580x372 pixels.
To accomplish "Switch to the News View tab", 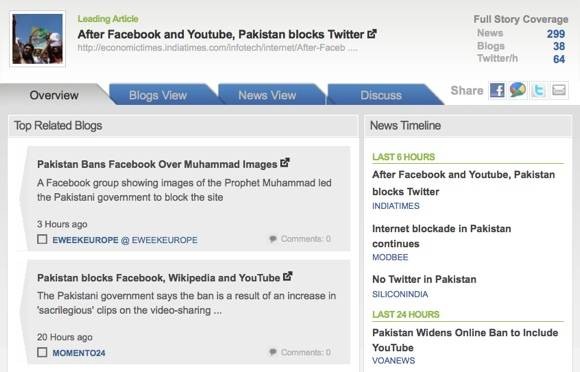I will (267, 95).
